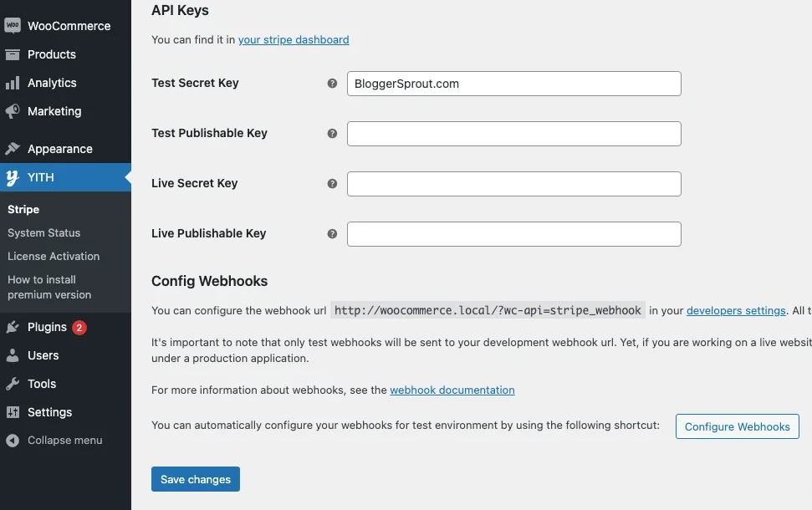Click the webhook URL code text
This screenshot has width=812, height=510.
tap(488, 310)
